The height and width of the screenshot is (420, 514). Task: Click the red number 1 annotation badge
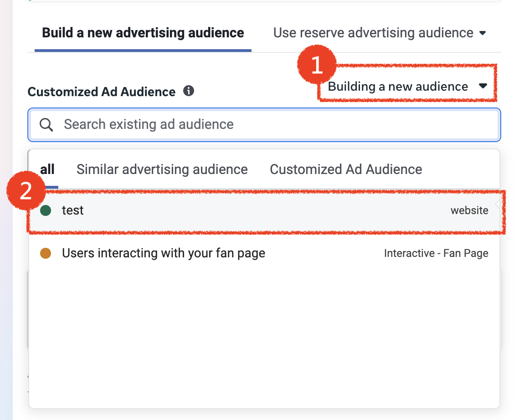pos(316,66)
